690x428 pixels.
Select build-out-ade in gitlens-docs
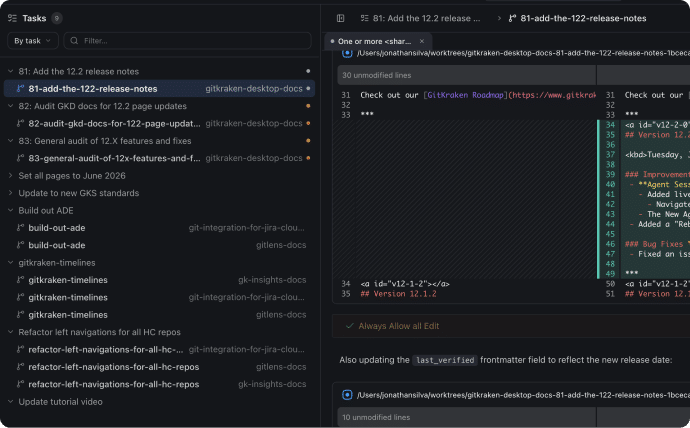coord(159,245)
